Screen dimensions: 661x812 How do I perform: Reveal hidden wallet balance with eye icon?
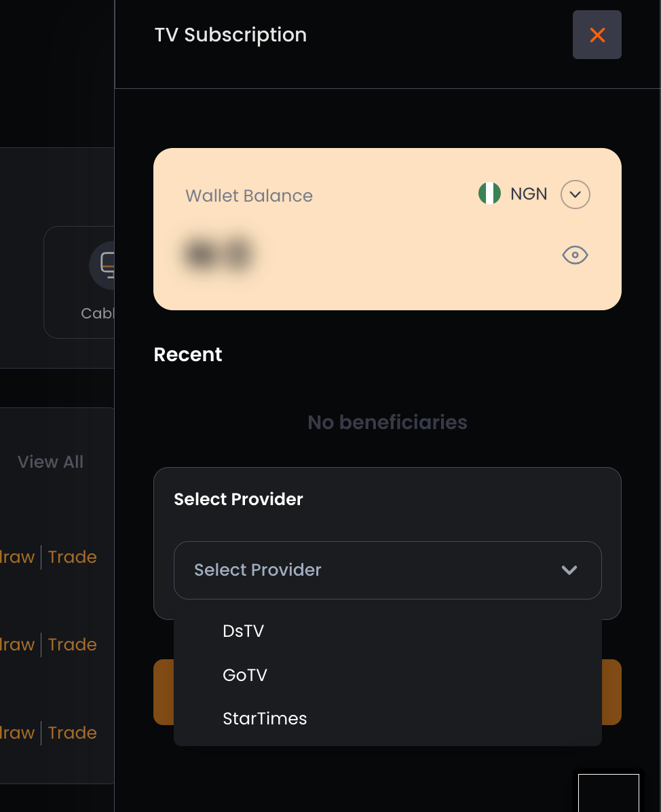[x=575, y=255]
